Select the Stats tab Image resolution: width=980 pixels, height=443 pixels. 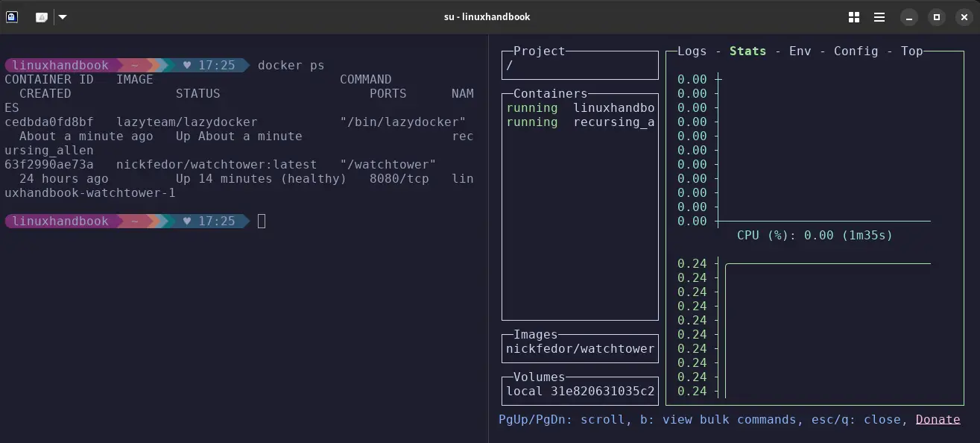747,51
